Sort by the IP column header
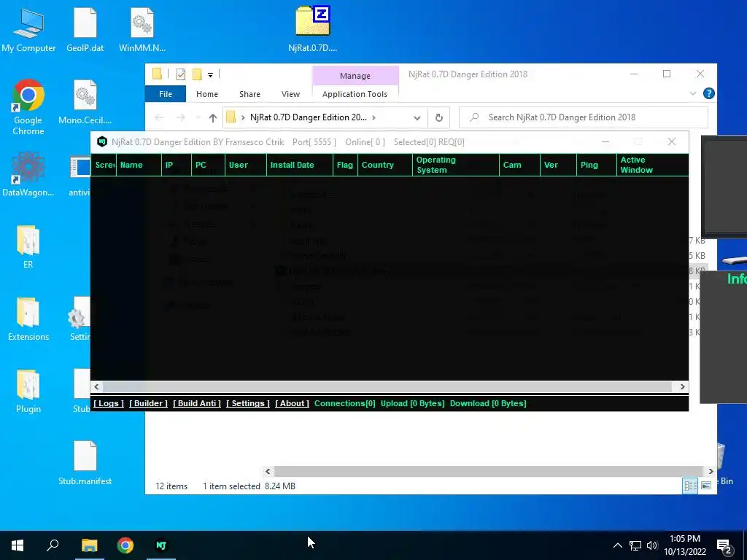The width and height of the screenshot is (747, 560). pyautogui.click(x=177, y=165)
